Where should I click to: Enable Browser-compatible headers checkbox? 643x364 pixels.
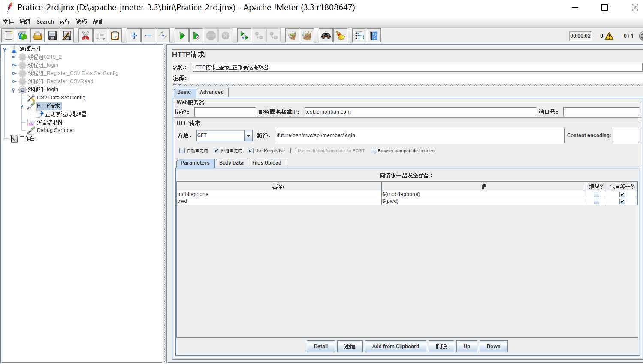tap(373, 151)
